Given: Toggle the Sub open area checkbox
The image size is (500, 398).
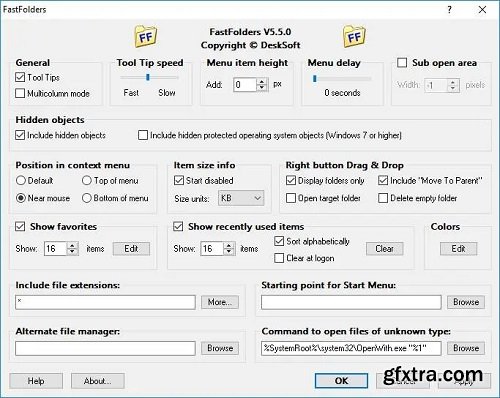Looking at the screenshot, I should click(x=402, y=63).
